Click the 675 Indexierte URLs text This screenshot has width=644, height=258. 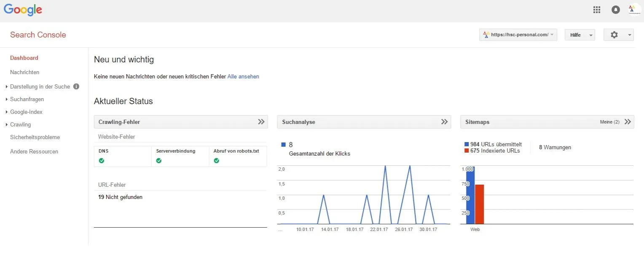pyautogui.click(x=495, y=150)
